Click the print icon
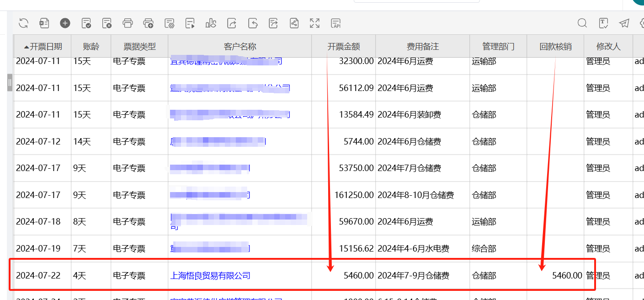 tap(128, 23)
